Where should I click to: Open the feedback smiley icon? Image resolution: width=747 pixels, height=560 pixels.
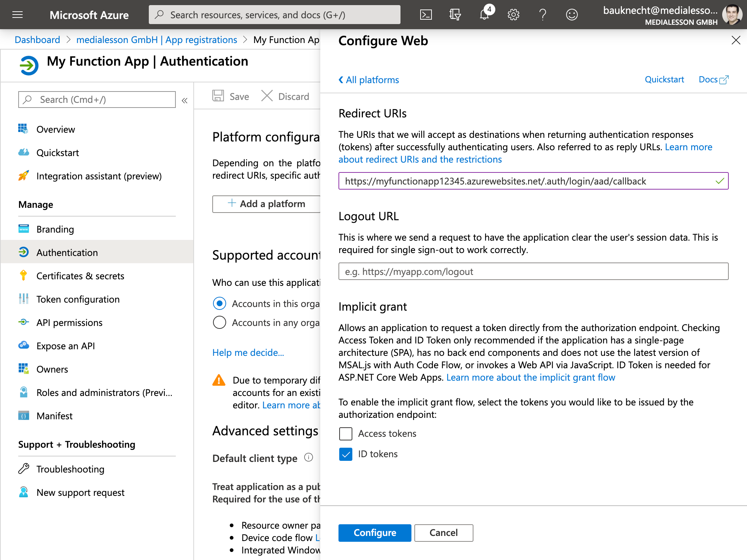(572, 15)
